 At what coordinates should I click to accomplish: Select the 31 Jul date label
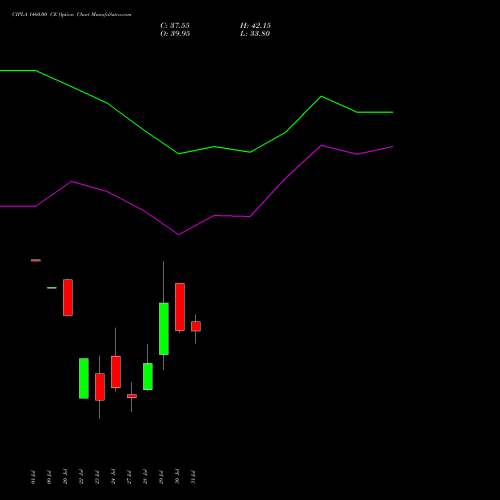click(193, 477)
